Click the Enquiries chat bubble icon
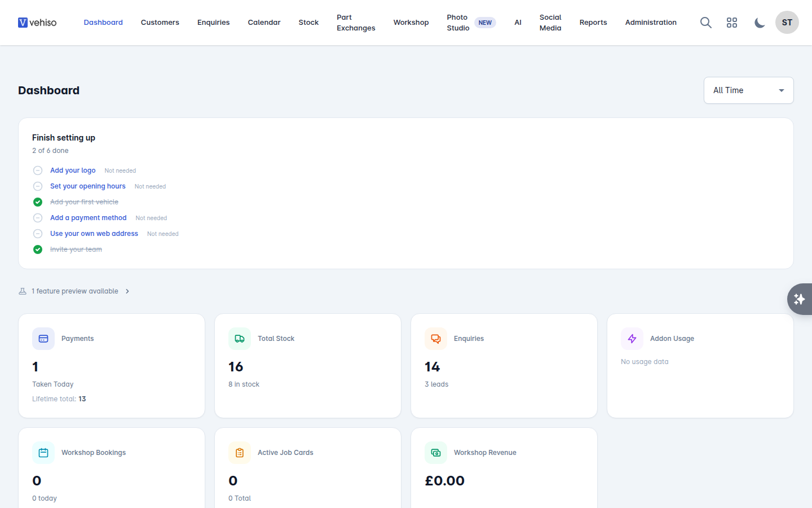Viewport: 812px width, 508px height. coord(436,339)
